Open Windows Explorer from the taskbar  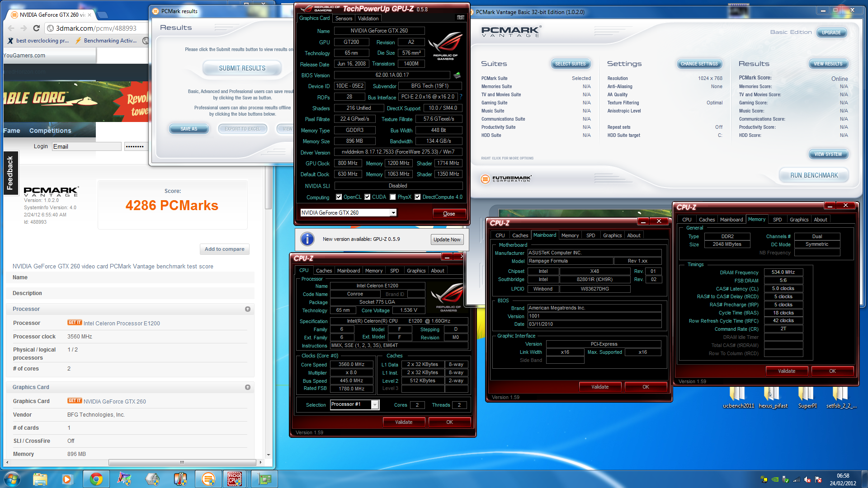[40, 479]
